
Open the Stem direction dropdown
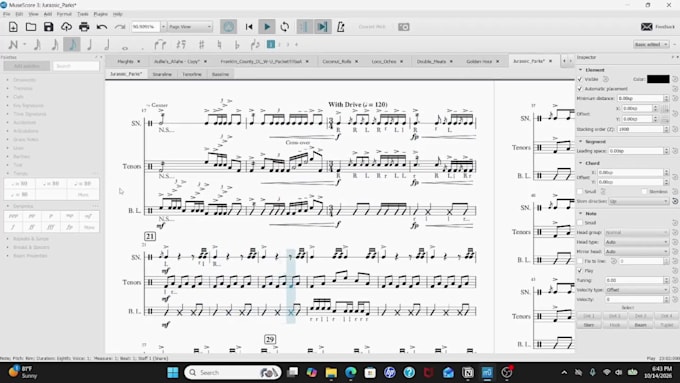coord(638,201)
